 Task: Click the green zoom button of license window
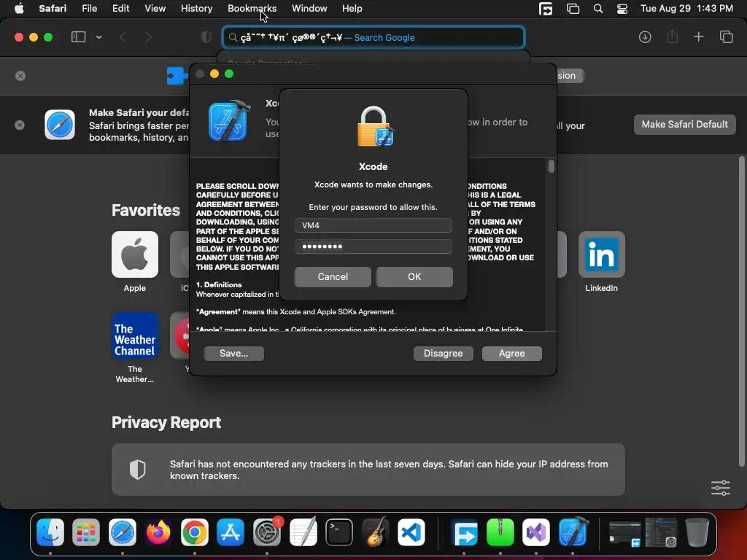point(229,74)
